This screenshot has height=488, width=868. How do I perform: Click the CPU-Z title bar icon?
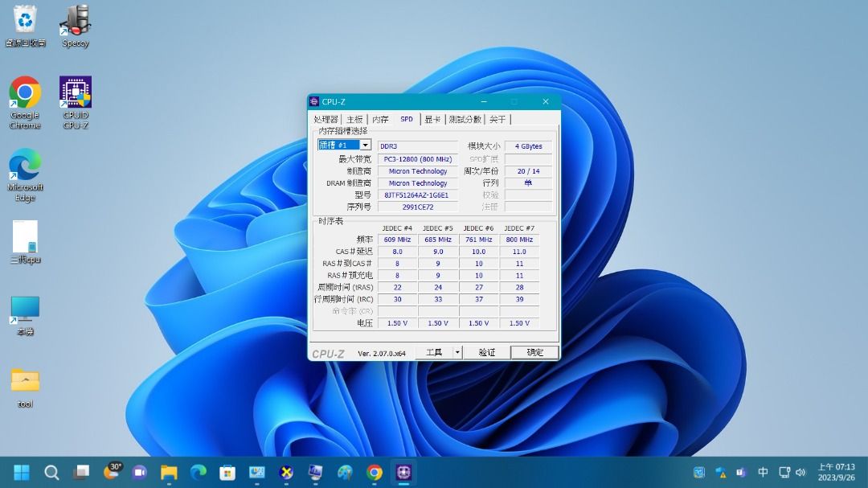click(314, 101)
